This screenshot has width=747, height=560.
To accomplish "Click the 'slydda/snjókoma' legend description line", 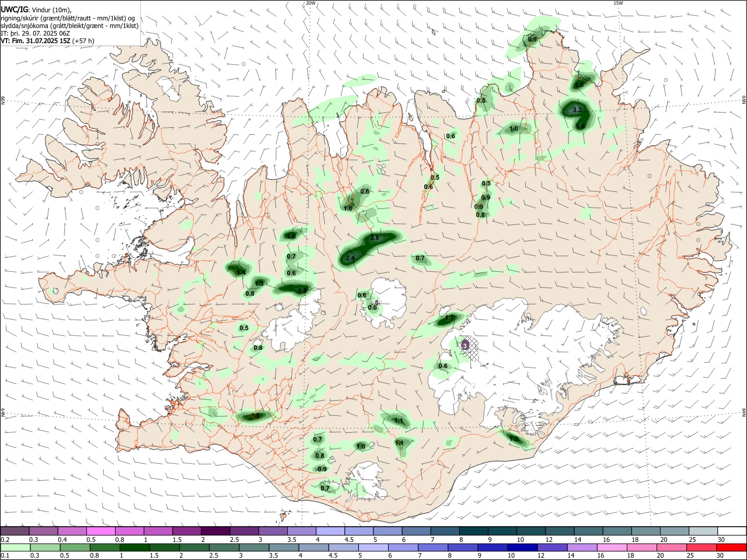I will (69, 26).
